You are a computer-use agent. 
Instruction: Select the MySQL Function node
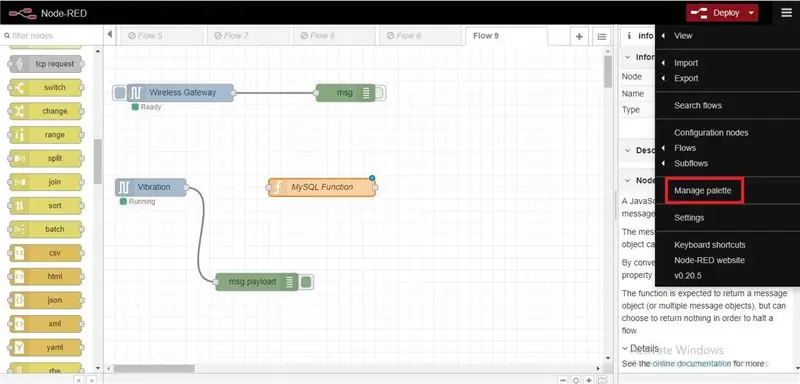click(x=322, y=187)
